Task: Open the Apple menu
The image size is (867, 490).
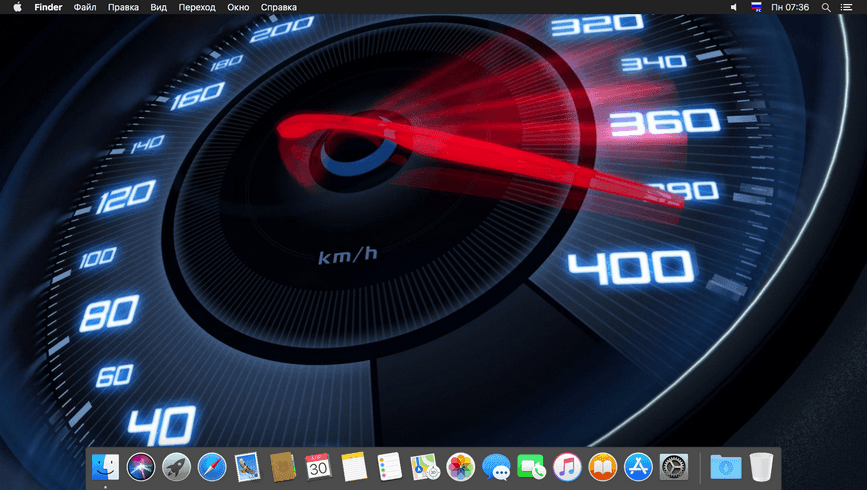Action: pyautogui.click(x=17, y=7)
